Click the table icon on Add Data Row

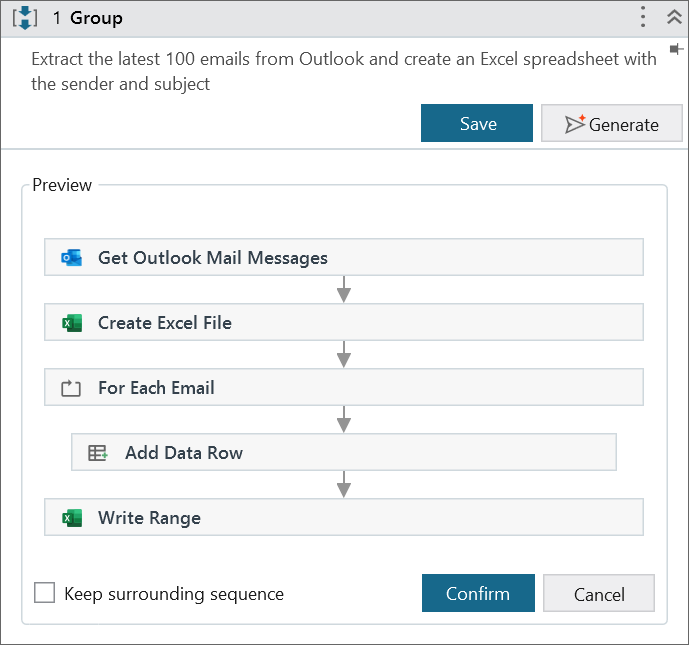pos(98,453)
